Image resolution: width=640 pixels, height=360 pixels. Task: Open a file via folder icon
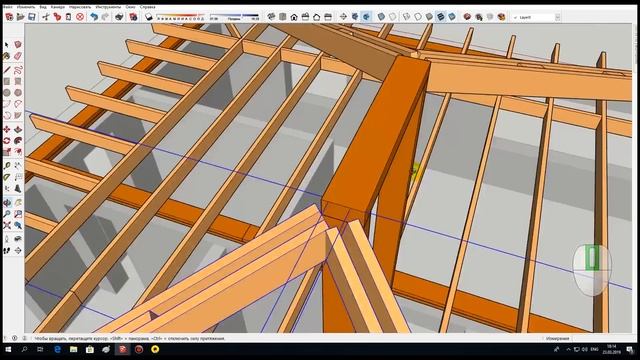pyautogui.click(x=20, y=17)
